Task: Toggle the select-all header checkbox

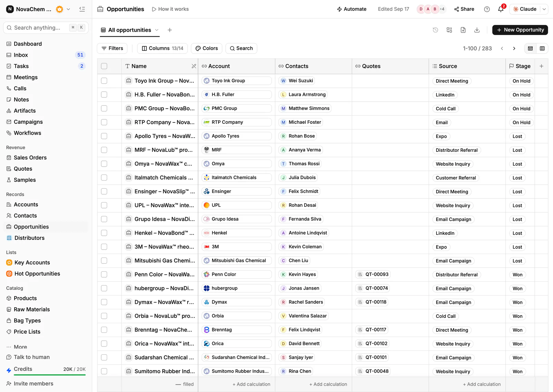Action: coord(104,66)
